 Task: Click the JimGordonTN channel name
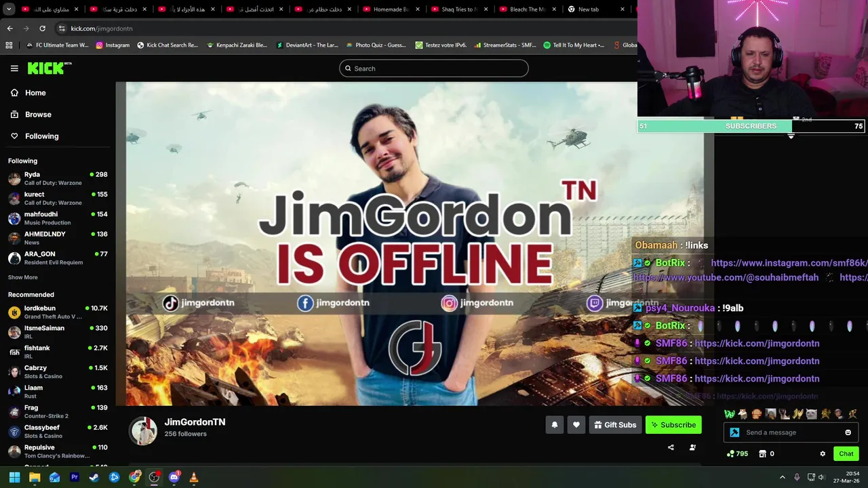(195, 422)
